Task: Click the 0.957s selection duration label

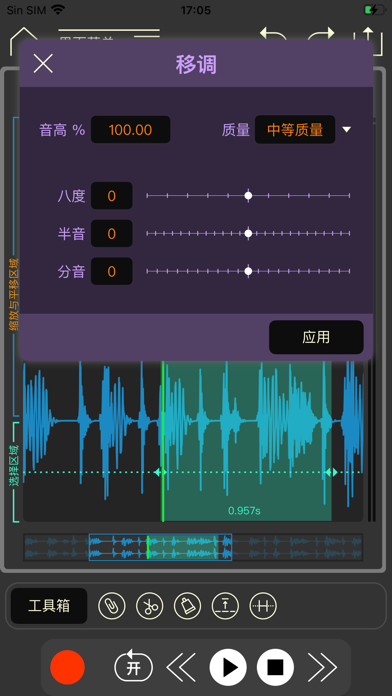Action: pyautogui.click(x=244, y=510)
